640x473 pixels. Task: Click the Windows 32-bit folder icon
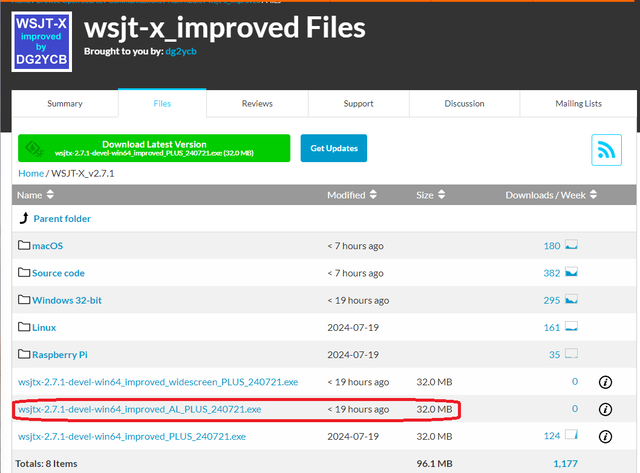point(24,300)
